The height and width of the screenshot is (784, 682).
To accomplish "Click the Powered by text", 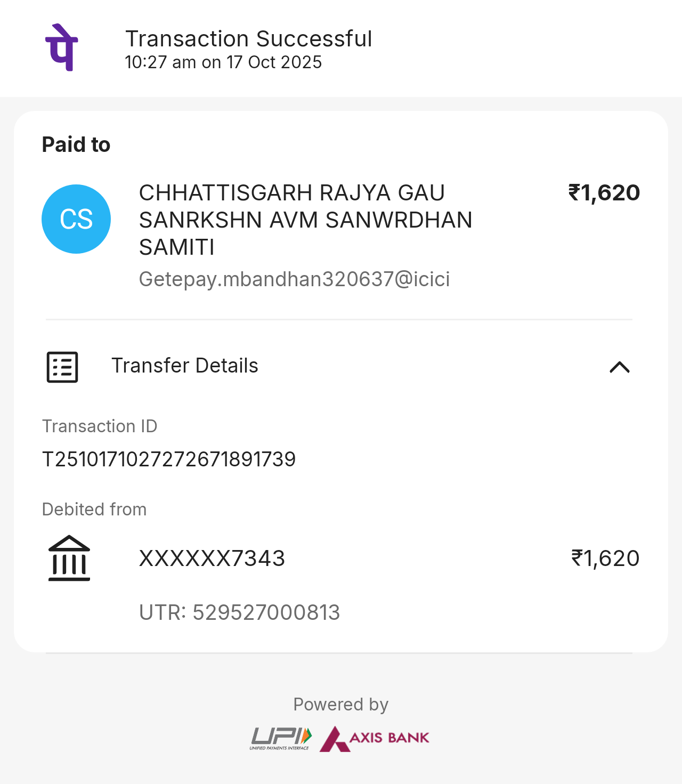I will click(341, 705).
